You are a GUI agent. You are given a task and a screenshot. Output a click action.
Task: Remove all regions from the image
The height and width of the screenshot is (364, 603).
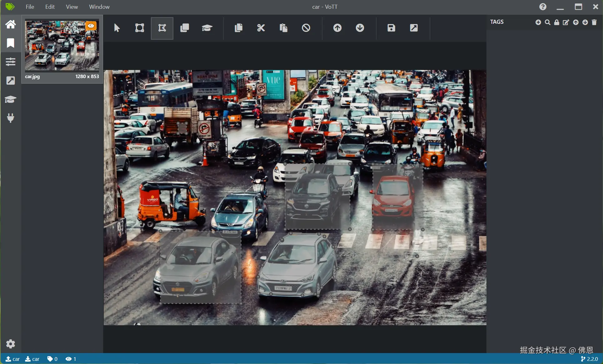pos(306,28)
